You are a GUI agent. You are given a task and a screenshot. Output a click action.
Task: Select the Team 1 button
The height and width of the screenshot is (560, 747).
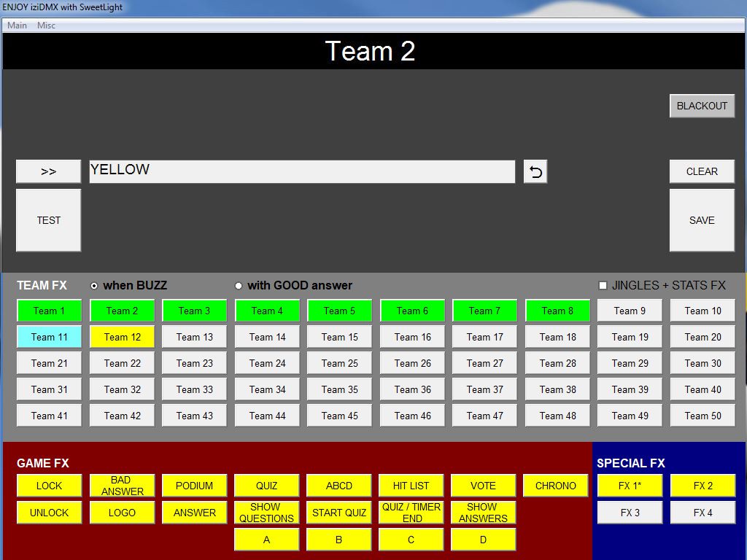pyautogui.click(x=49, y=311)
